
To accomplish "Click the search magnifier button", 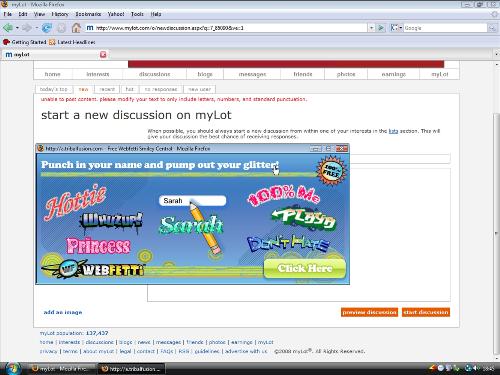I will pos(492,28).
